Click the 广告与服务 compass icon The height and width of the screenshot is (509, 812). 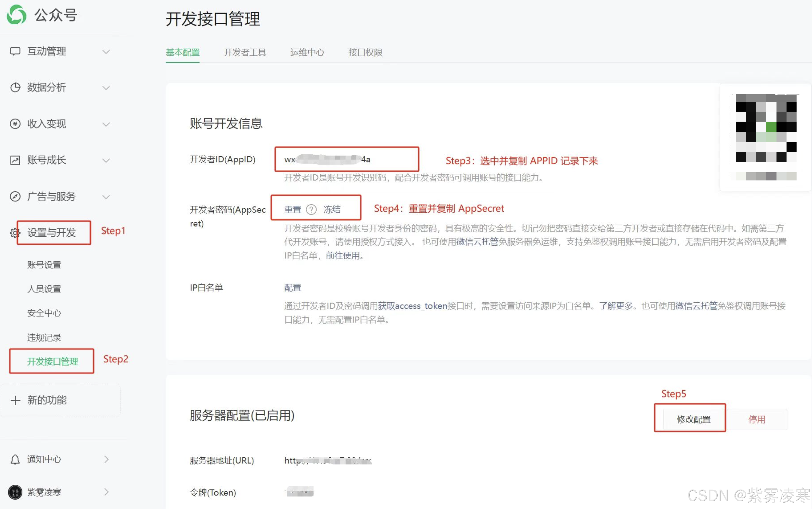[15, 196]
